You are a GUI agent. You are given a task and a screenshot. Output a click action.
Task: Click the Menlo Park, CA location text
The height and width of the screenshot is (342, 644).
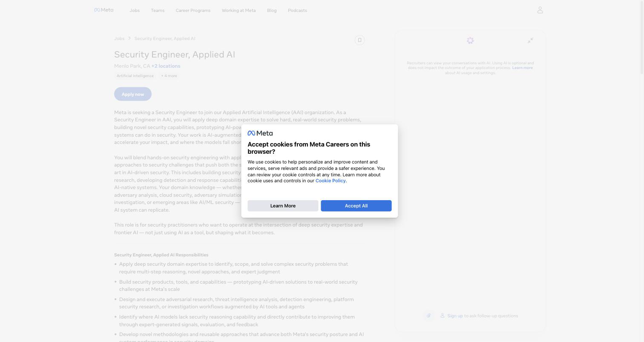[132, 66]
